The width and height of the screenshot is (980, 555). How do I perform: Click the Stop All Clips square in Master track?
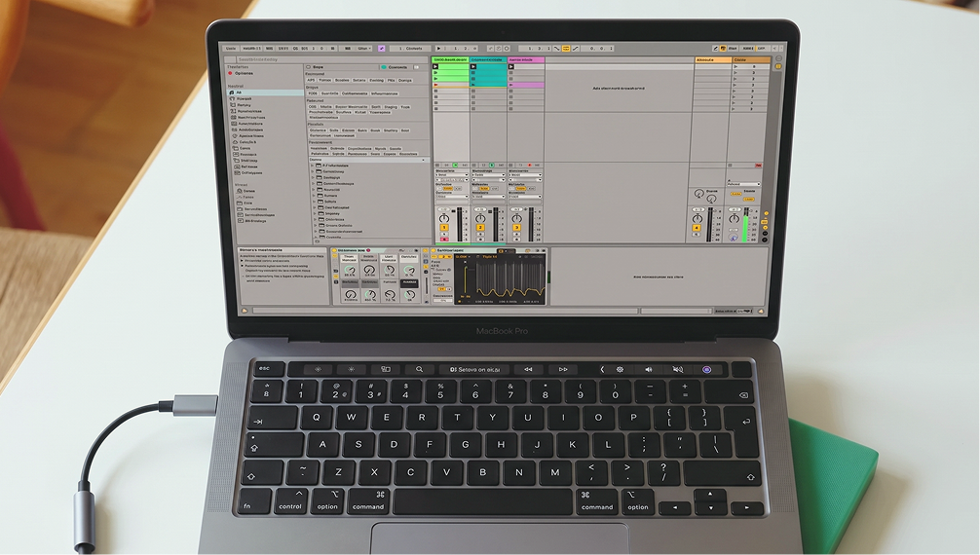coord(730,165)
